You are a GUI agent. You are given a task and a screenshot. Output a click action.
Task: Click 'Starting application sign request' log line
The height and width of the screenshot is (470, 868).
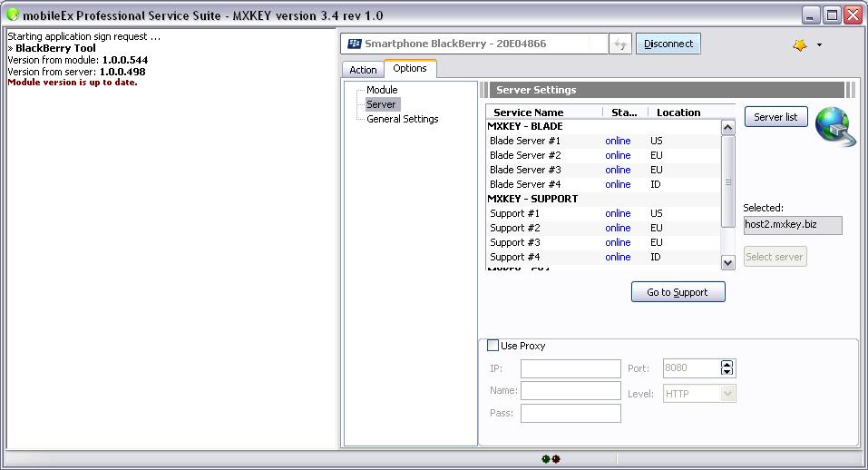tap(83, 36)
